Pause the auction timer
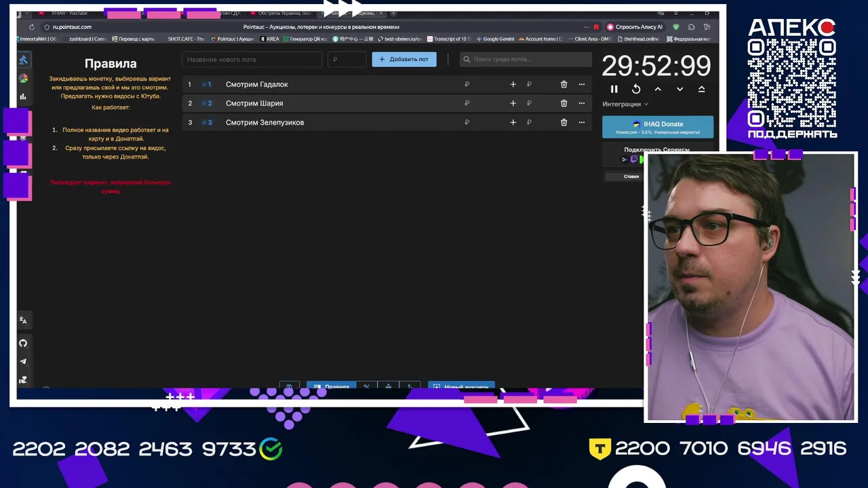The width and height of the screenshot is (868, 488). point(614,89)
